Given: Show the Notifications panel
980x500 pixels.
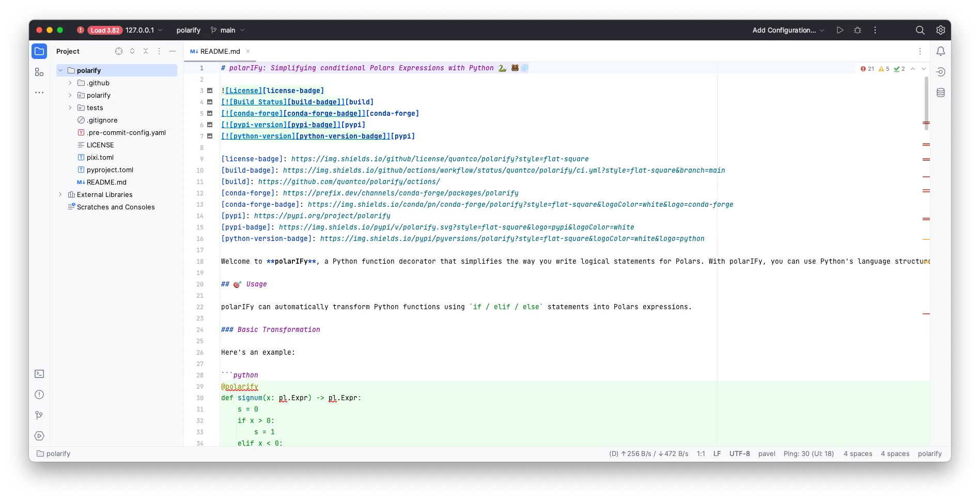Looking at the screenshot, I should tap(941, 51).
